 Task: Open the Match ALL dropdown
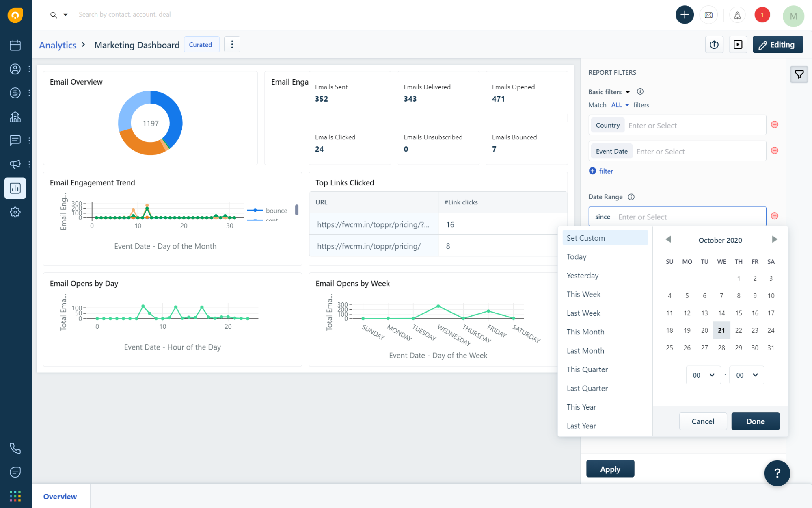pyautogui.click(x=620, y=105)
